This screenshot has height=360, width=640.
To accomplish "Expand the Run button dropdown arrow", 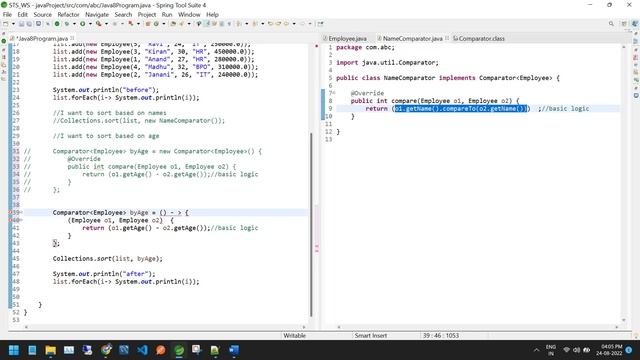I will click(90, 24).
